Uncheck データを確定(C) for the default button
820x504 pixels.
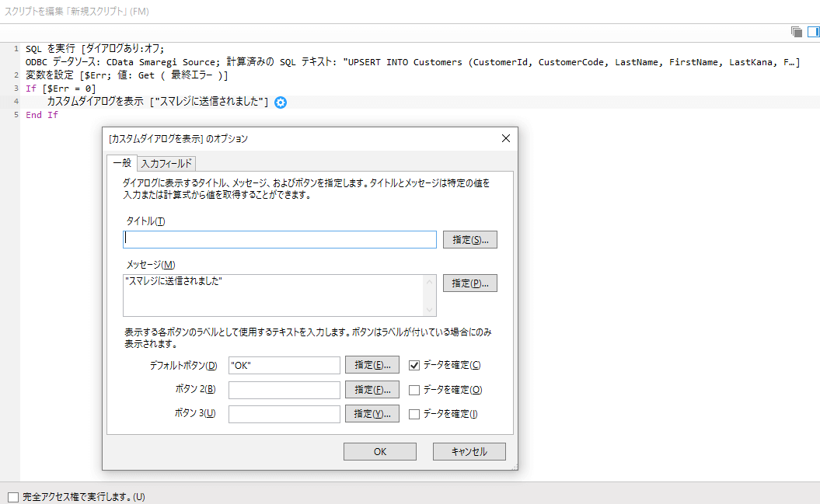click(x=414, y=366)
